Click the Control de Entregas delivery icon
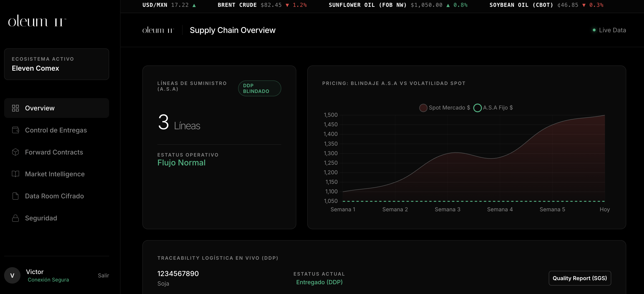 (x=15, y=130)
